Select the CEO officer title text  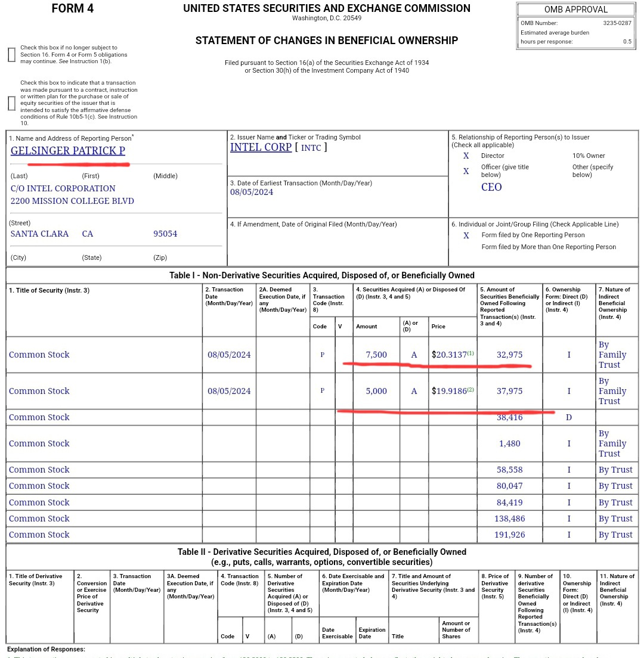click(x=491, y=187)
